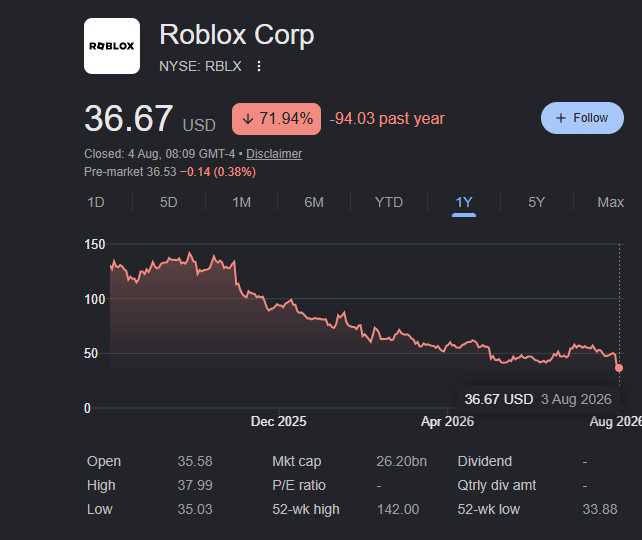Click the Apr 2026 axis label
This screenshot has width=642, height=540.
pos(447,421)
